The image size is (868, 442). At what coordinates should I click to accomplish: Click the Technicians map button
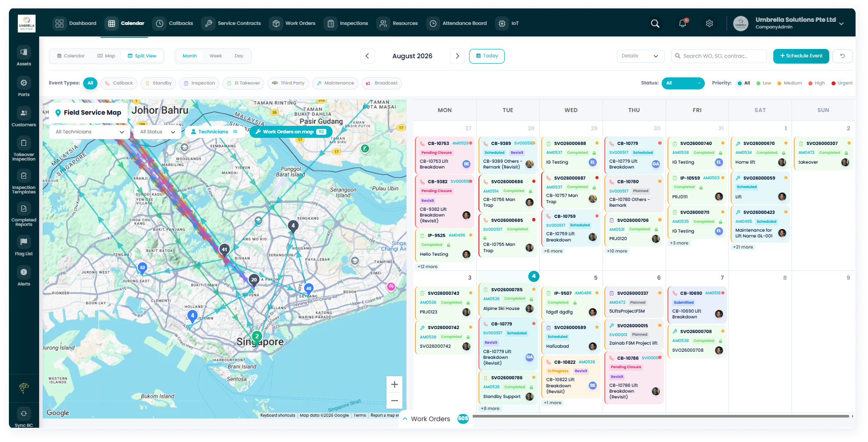(214, 132)
